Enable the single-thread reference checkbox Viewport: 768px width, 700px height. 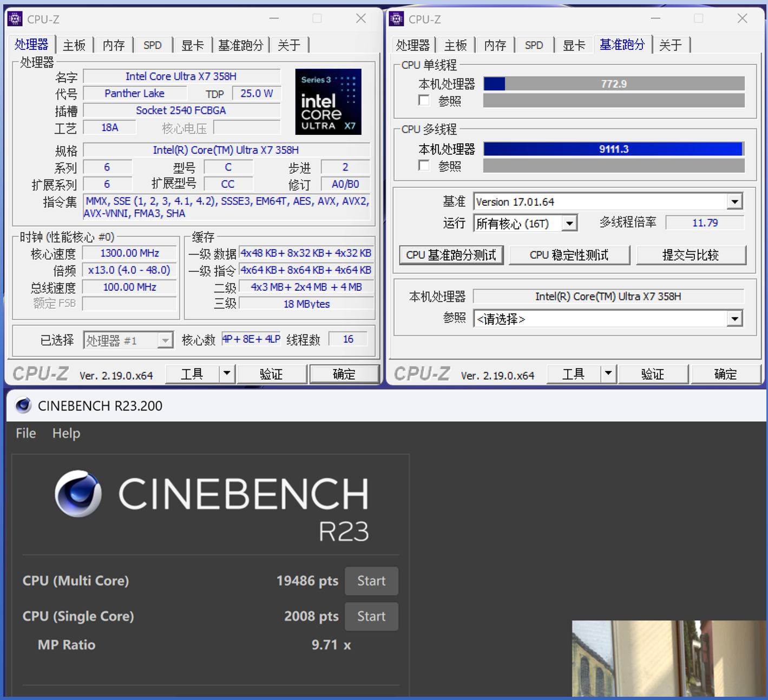click(x=424, y=101)
